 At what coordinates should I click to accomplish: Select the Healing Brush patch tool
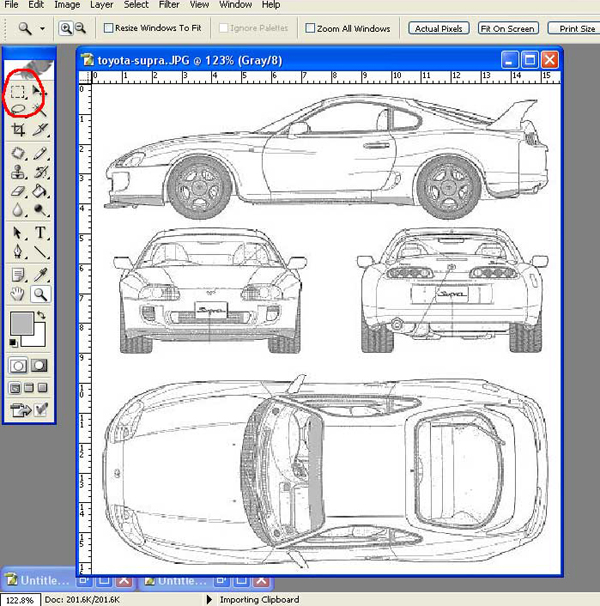tap(18, 153)
